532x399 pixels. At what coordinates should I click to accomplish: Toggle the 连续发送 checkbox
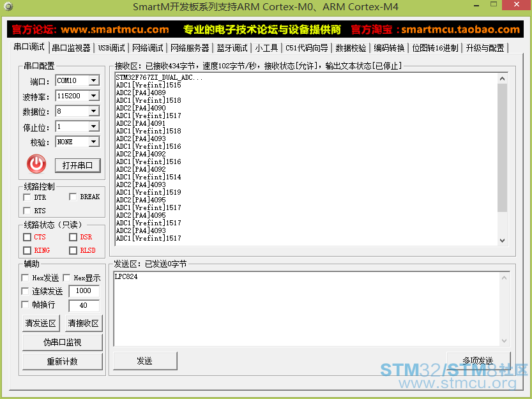pyautogui.click(x=25, y=291)
